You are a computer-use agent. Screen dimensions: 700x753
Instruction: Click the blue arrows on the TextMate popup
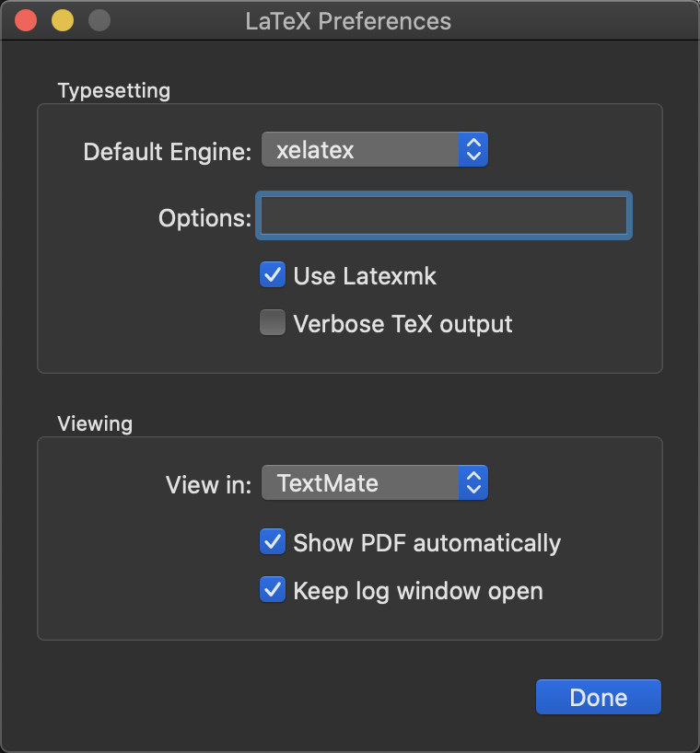tap(472, 483)
